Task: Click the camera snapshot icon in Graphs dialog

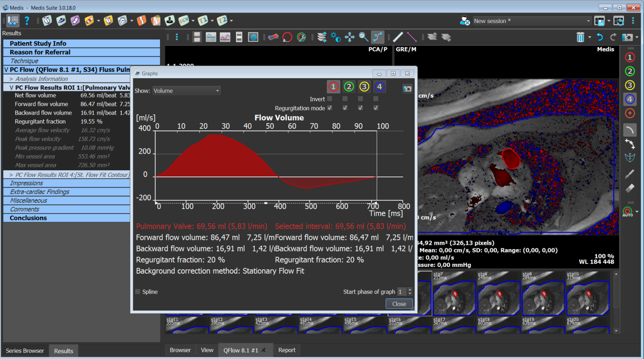Action: (x=407, y=89)
